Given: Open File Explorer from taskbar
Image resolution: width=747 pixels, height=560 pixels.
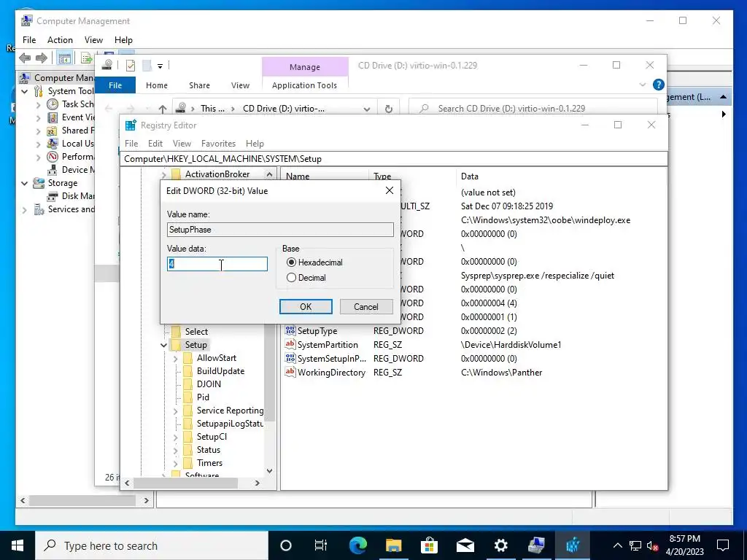Looking at the screenshot, I should pos(393,545).
